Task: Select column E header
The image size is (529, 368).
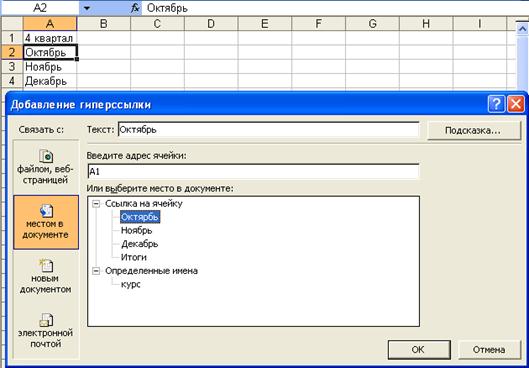Action: [x=265, y=24]
